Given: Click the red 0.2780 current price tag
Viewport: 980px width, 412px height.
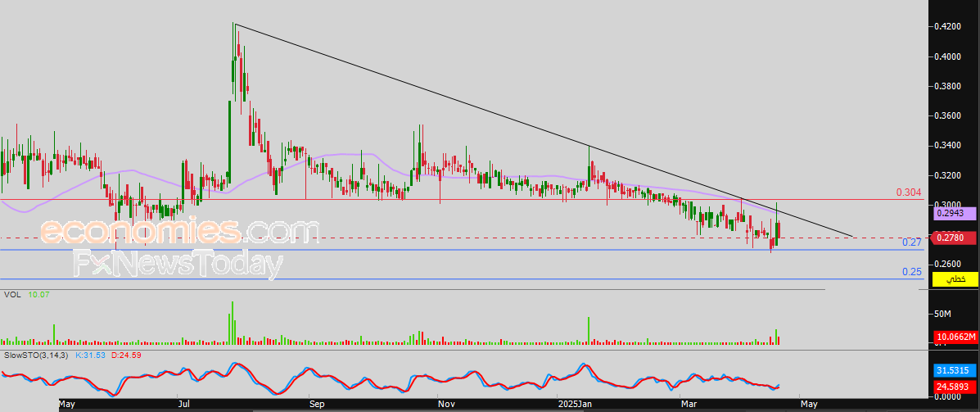Looking at the screenshot, I should (x=953, y=238).
